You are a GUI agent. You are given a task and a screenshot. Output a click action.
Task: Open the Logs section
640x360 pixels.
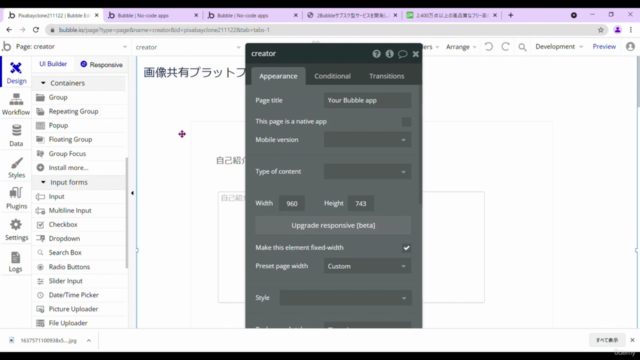[16, 261]
